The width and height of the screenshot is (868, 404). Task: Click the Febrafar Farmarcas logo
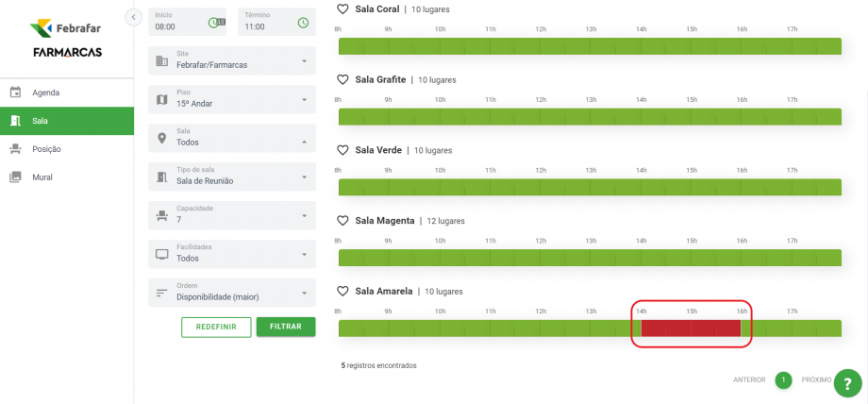point(66,38)
